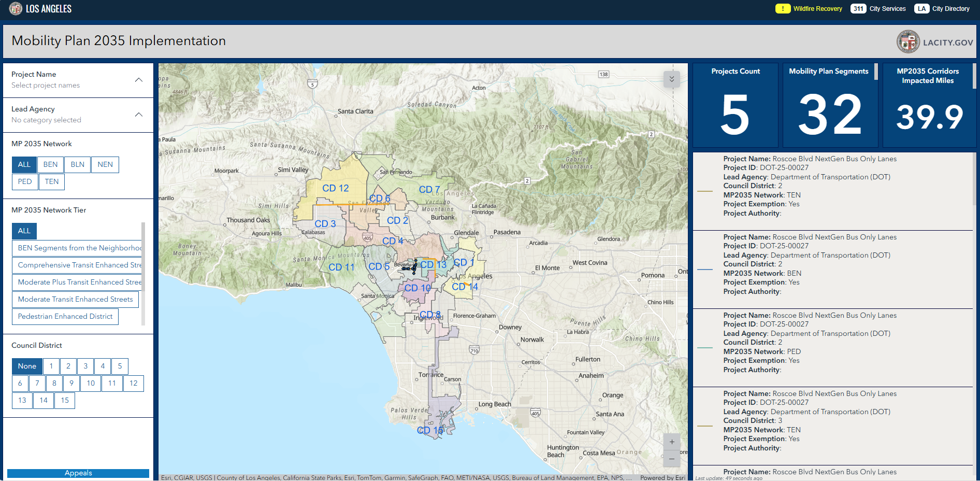This screenshot has height=481, width=980.
Task: Select Moderate Plus Transit Enhanced Streets tier
Action: (x=77, y=282)
